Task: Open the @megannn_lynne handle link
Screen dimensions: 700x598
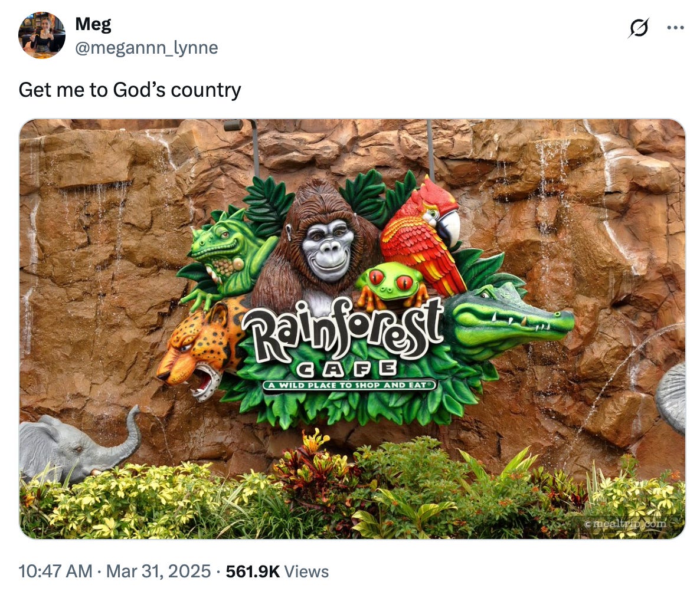Action: 146,47
